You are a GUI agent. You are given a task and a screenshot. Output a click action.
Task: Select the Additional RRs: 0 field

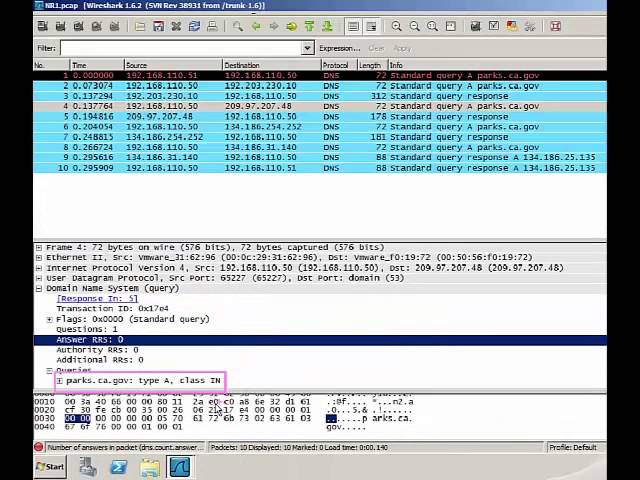(100, 360)
